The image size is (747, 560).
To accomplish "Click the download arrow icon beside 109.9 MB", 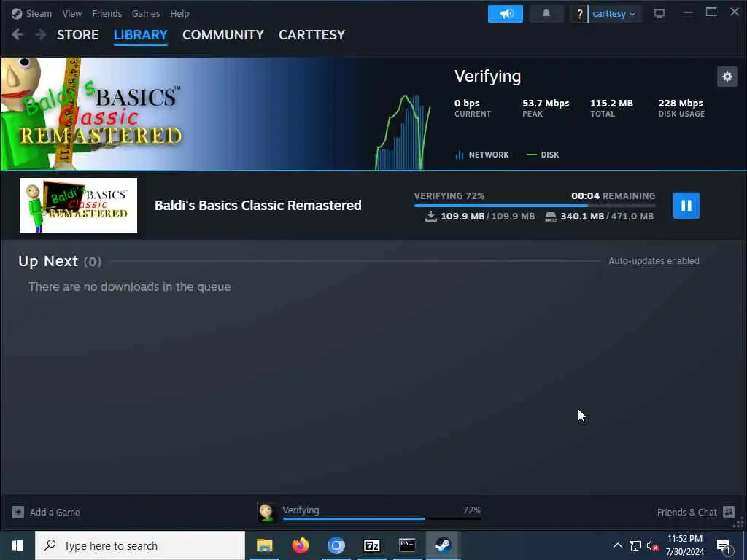I will [430, 216].
